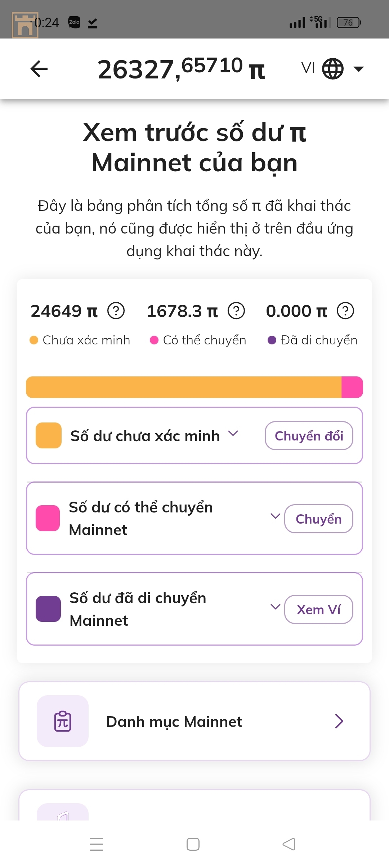Open help icon beside 24649 π
The width and height of the screenshot is (389, 868).
(x=116, y=311)
